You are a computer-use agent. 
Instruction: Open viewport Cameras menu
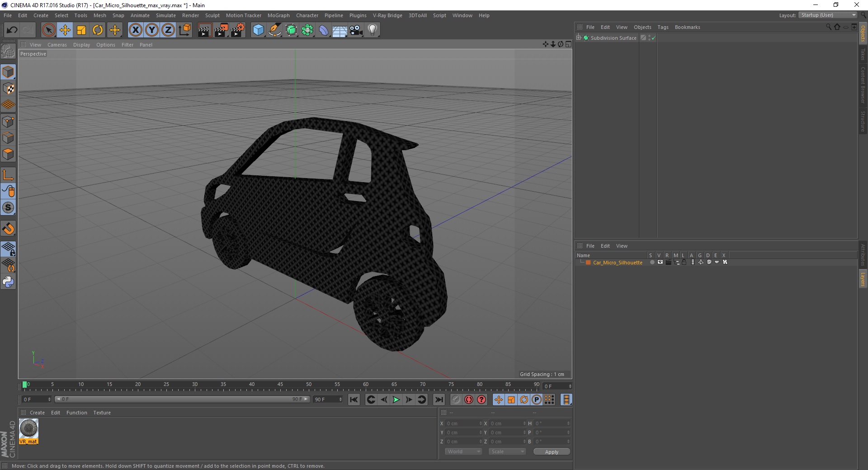pyautogui.click(x=57, y=45)
